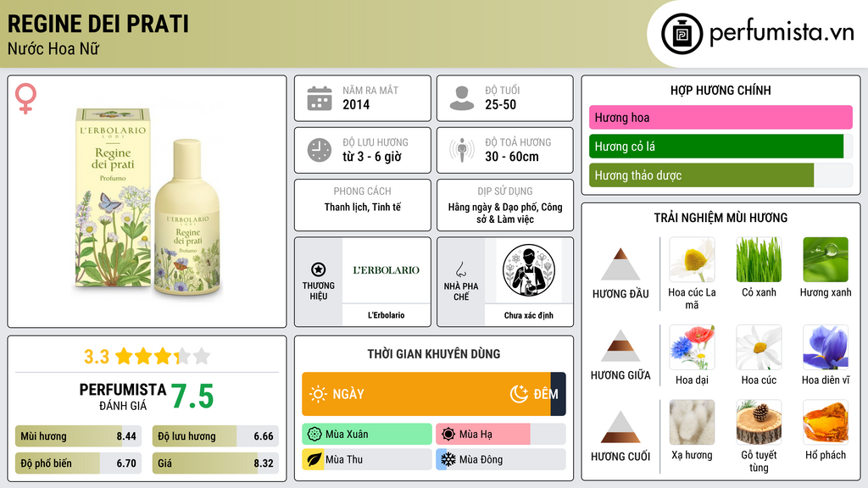Image resolution: width=868 pixels, height=488 pixels.
Task: Click the star badge icon above Thương hiệu
Action: point(319,269)
